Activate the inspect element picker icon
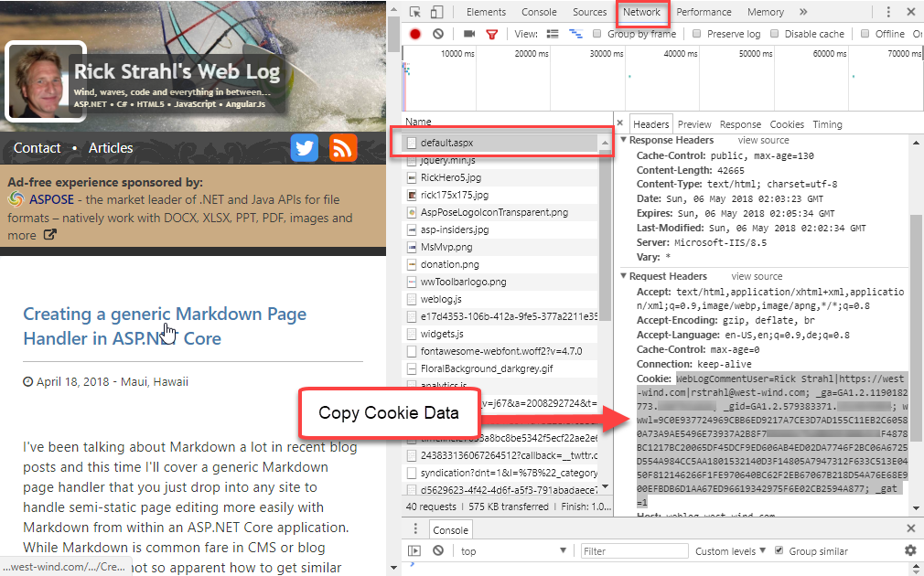 (x=414, y=12)
